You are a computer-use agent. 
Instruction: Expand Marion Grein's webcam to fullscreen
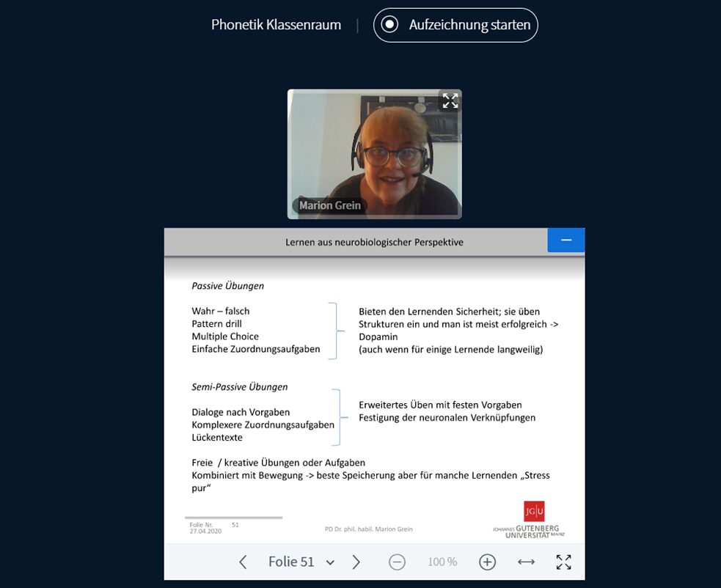click(x=450, y=101)
